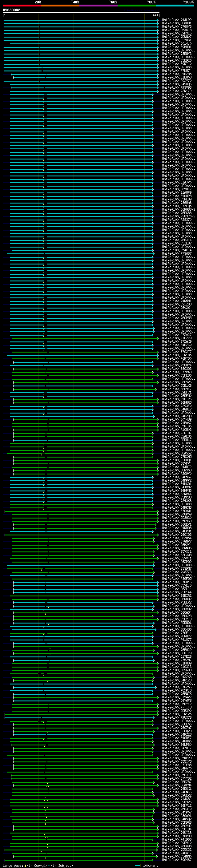197x868 pixels.
Task: Pick the UniRef100_A9SY70 row label
Action: [x=176, y=81]
